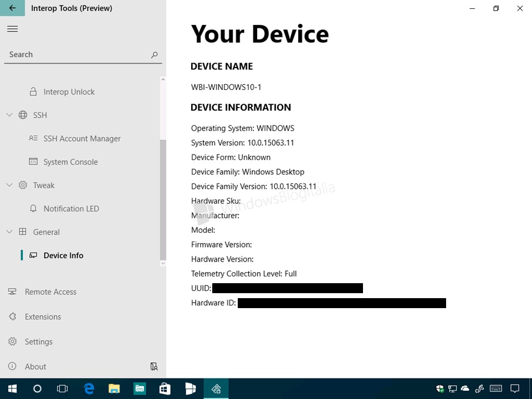Open Action Center notifications
The height and width of the screenshot is (399, 532).
[x=515, y=389]
